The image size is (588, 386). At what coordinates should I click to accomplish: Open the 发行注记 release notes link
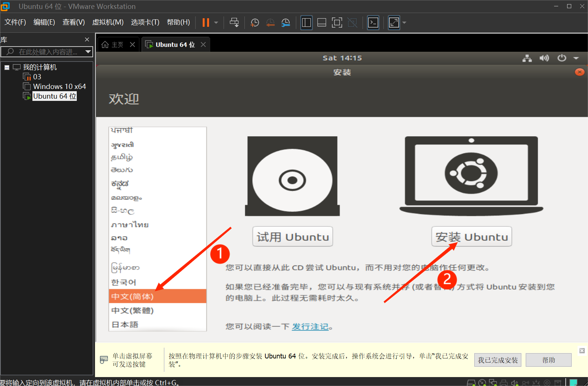click(x=310, y=326)
